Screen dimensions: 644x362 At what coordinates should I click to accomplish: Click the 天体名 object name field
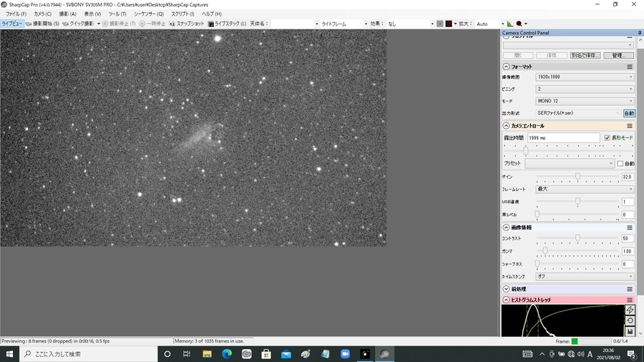(295, 24)
